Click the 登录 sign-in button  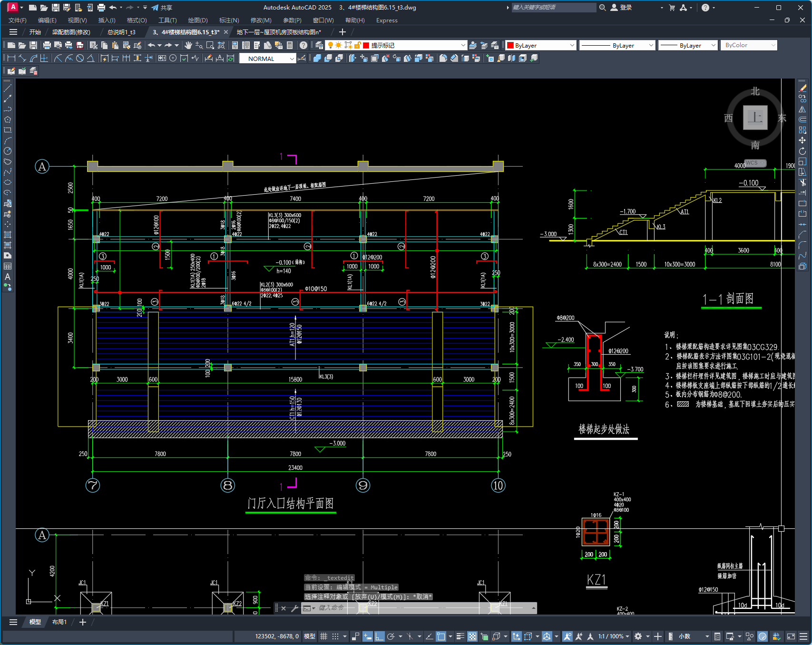(621, 8)
